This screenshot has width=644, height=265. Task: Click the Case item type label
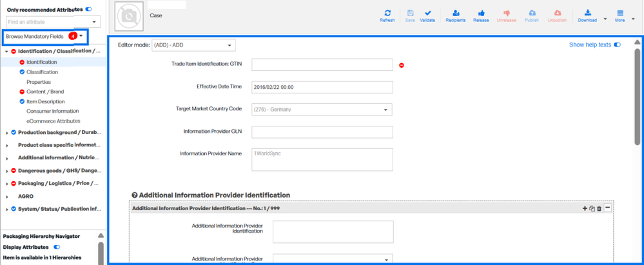point(156,15)
